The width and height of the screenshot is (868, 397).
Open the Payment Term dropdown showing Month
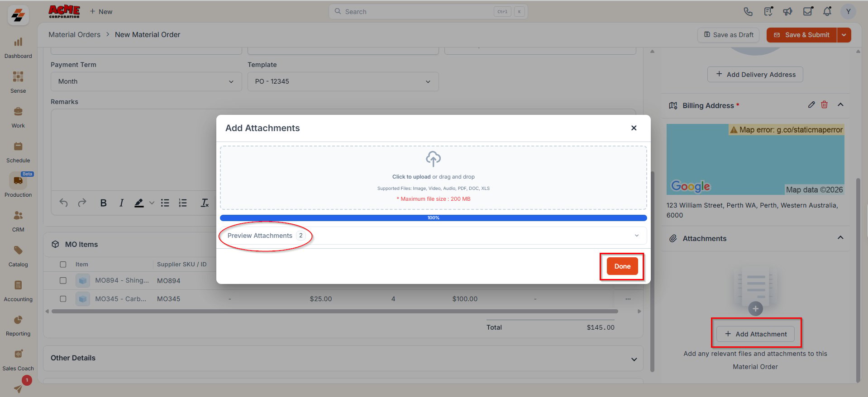pyautogui.click(x=146, y=81)
